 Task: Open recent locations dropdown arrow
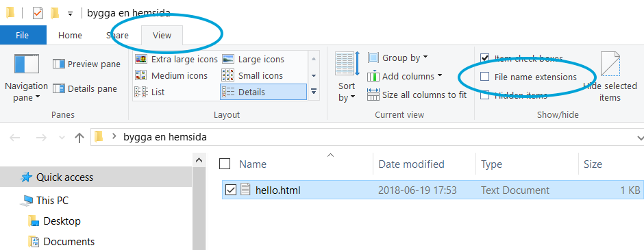[x=62, y=138]
